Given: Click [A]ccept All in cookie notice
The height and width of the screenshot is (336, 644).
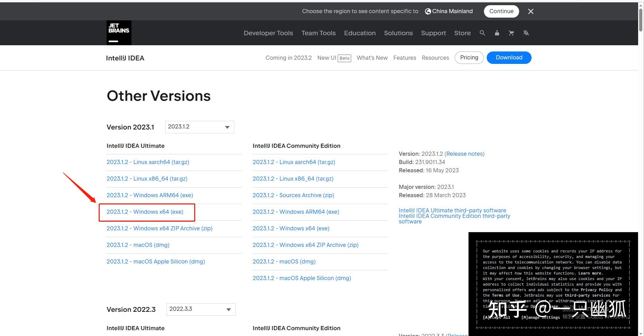Looking at the screenshot, I should [x=496, y=317].
